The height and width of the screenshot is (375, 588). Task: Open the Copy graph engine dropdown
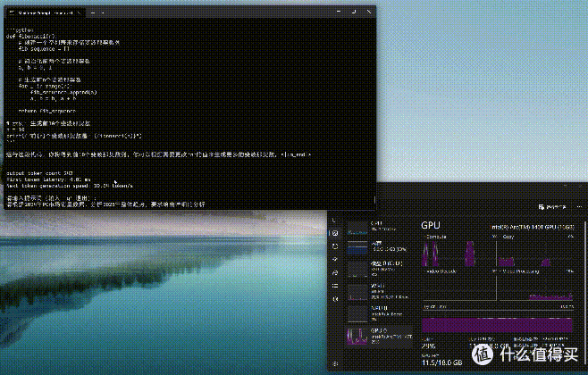pos(508,237)
